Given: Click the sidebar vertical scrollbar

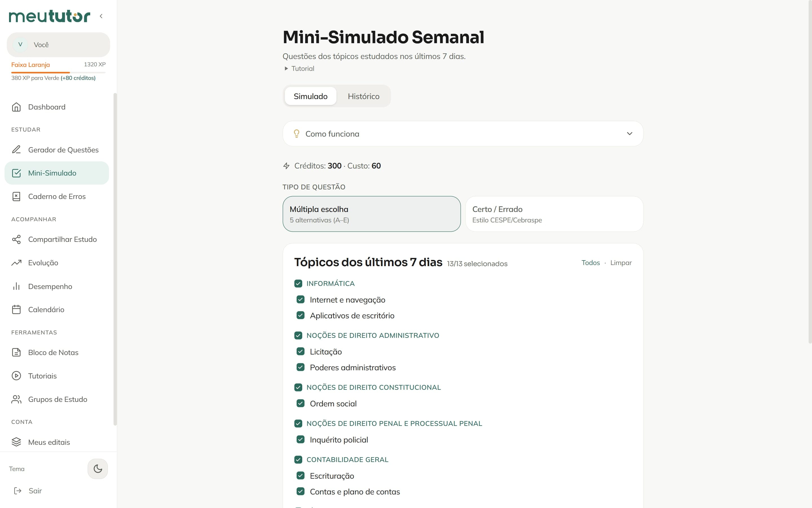Looking at the screenshot, I should (x=115, y=259).
